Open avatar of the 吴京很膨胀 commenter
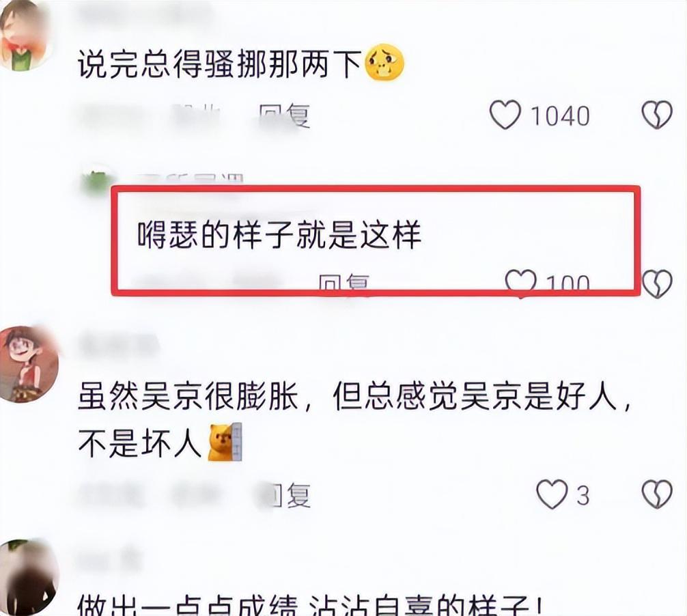This screenshot has width=687, height=616. coord(28,363)
